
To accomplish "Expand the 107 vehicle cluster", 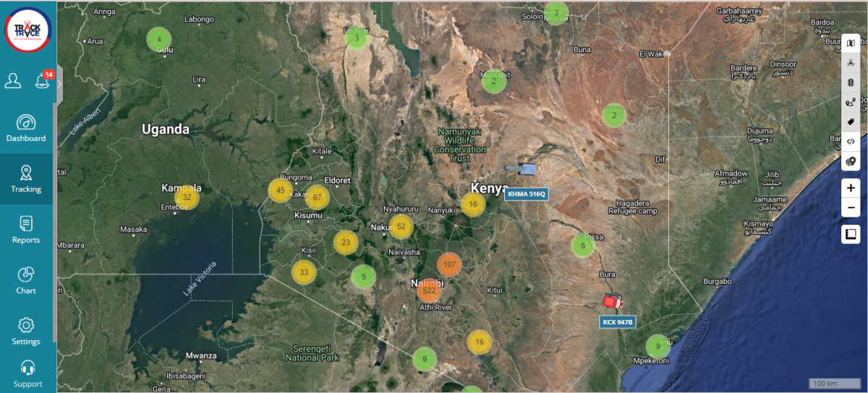I will [x=449, y=264].
